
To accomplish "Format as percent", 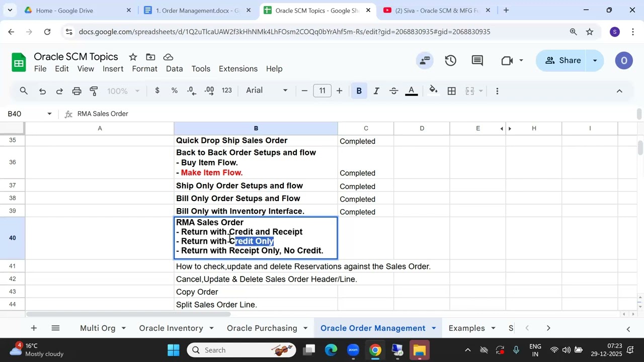I will tap(175, 90).
